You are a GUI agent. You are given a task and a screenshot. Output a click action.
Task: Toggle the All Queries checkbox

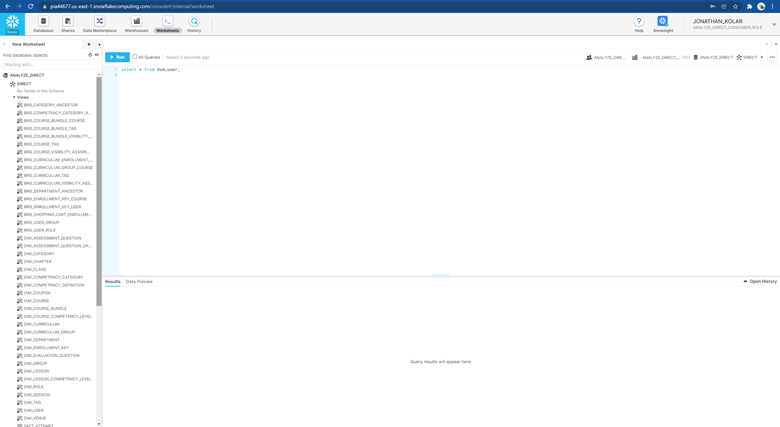pyautogui.click(x=134, y=57)
